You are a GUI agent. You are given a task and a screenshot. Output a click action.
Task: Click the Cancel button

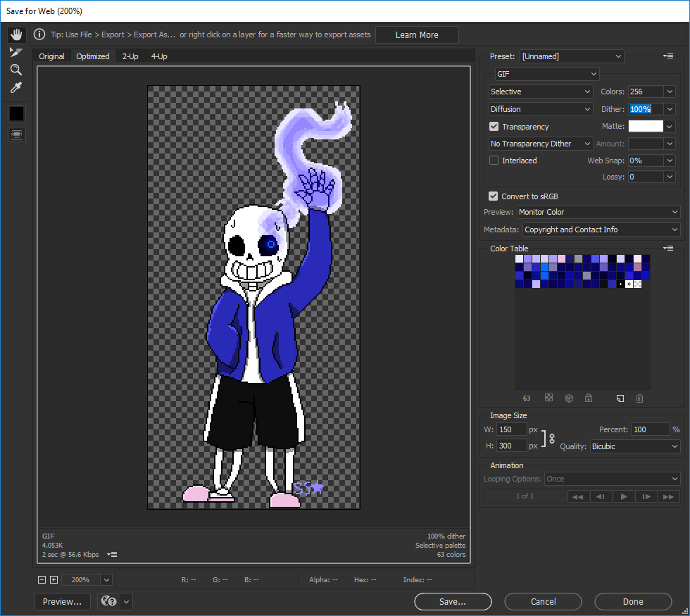click(x=543, y=601)
